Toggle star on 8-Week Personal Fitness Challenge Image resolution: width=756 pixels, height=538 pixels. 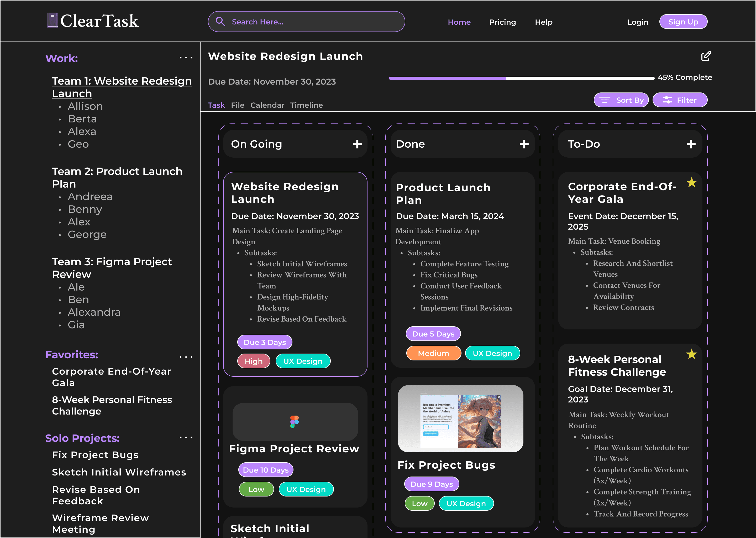click(x=691, y=354)
